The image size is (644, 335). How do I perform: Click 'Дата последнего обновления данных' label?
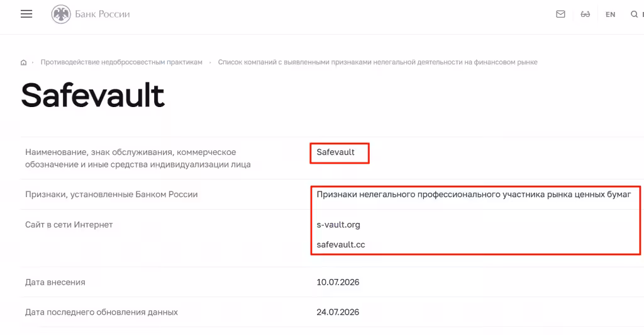pyautogui.click(x=101, y=312)
